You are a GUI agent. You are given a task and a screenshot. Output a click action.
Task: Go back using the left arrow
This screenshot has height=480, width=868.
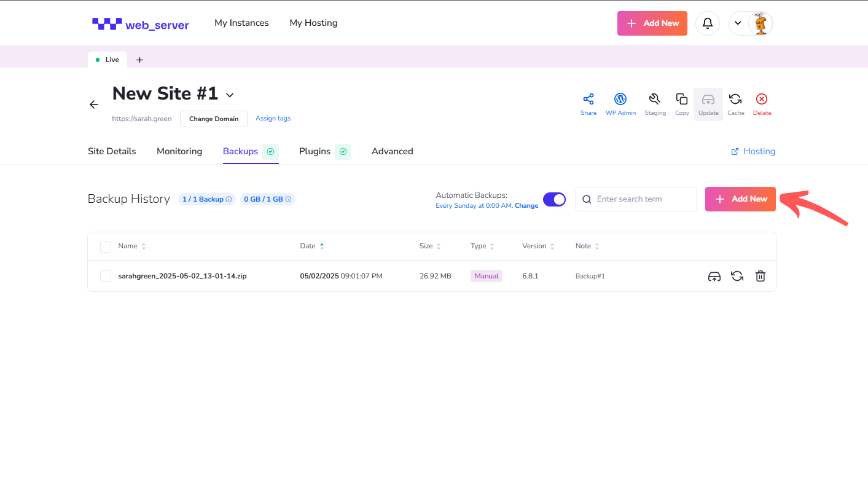(94, 104)
